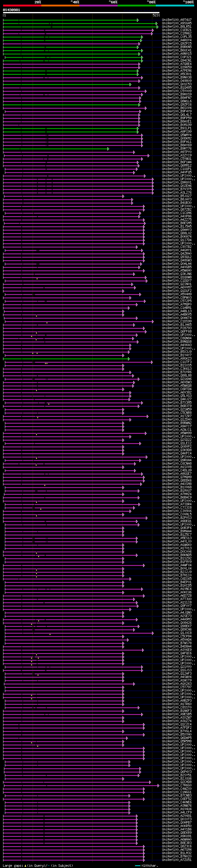Click the cyan =100char. scale bar
This screenshot has width=197, height=868.
137,866
